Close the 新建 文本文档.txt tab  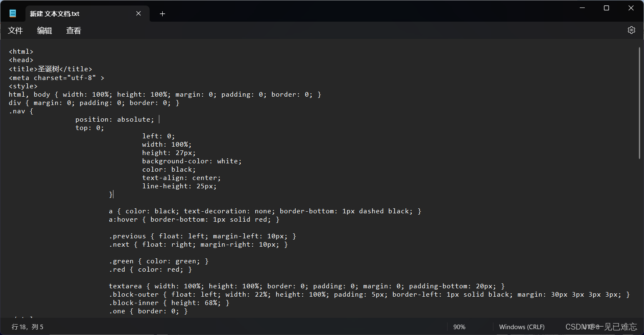tap(138, 13)
